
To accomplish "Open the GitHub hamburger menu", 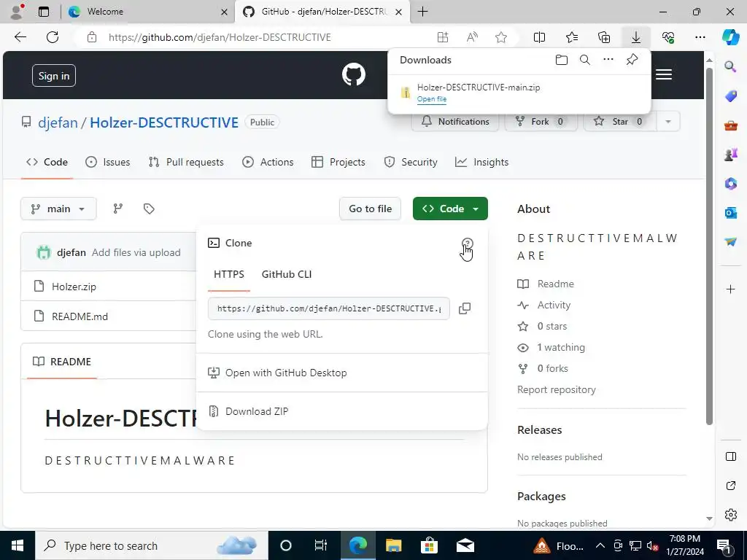I will 664,75.
